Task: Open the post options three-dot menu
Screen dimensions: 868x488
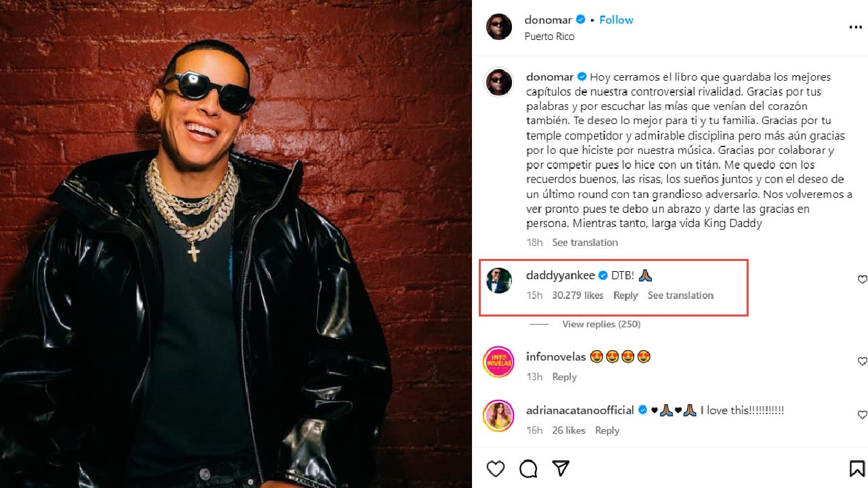Action: click(856, 27)
